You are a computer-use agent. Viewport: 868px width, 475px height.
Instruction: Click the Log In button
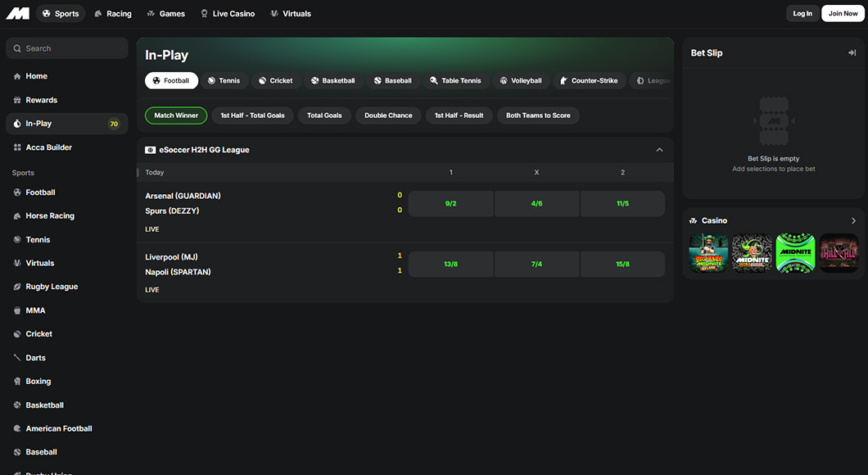(x=802, y=13)
